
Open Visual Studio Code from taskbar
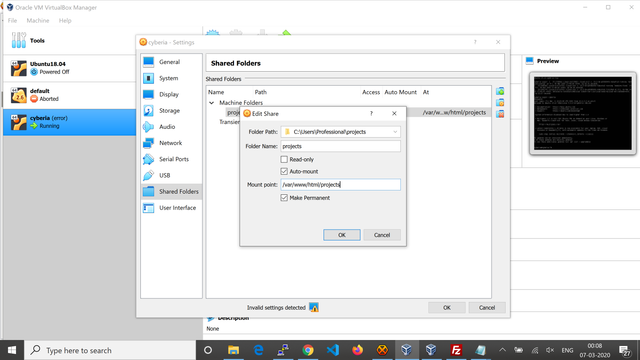coord(333,350)
